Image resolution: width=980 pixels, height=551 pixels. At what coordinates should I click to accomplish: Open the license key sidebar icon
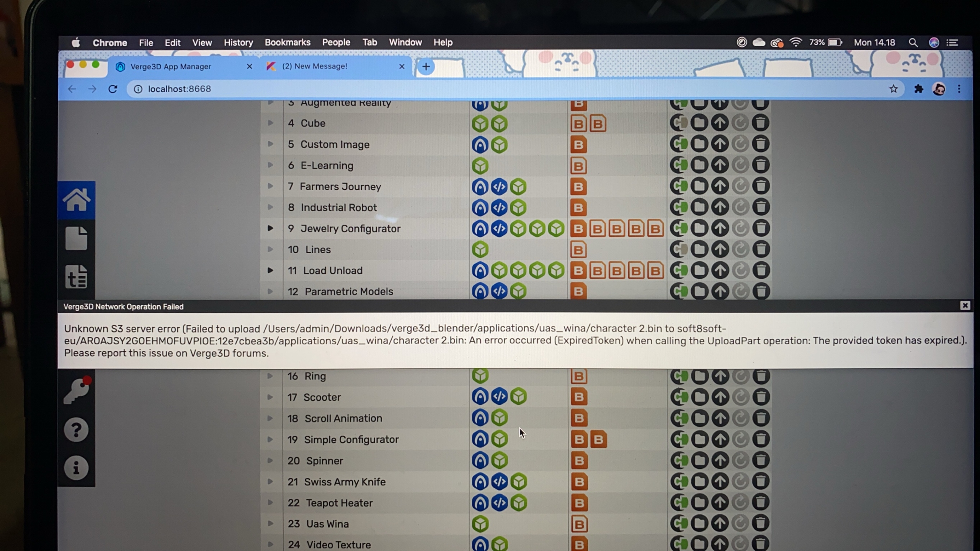tap(77, 390)
